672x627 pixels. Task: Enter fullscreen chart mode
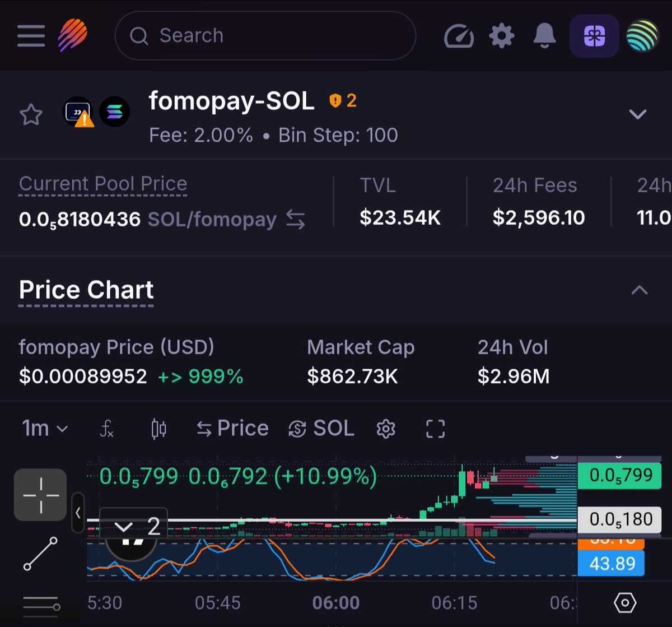tap(435, 429)
